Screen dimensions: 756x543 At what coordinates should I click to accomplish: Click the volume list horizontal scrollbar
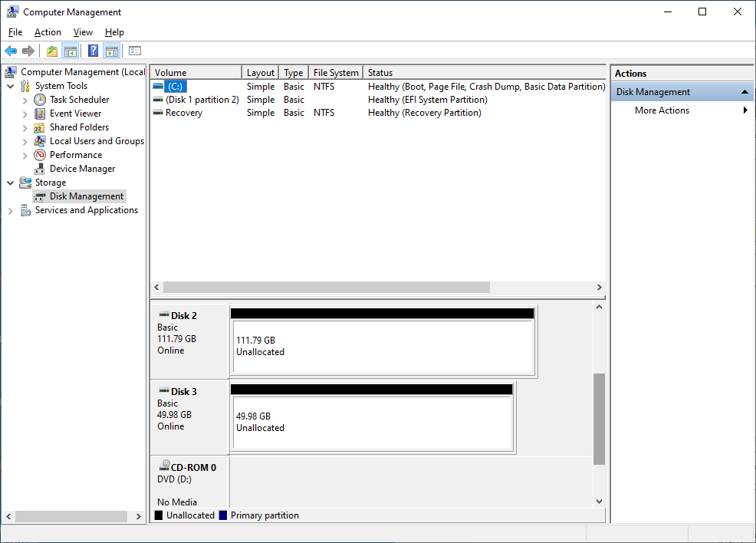tap(327, 287)
